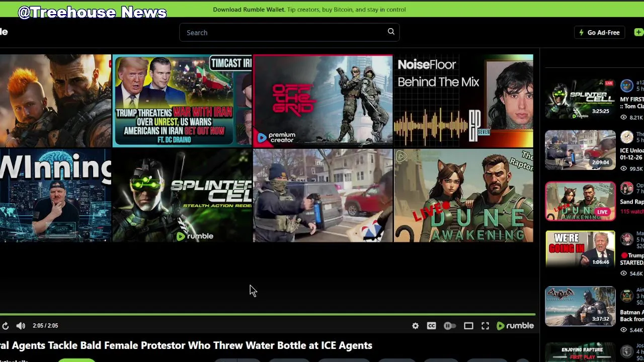Screen dimensions: 644x362
Task: Seek using the green video progress bar
Action: pyautogui.click(x=268, y=315)
